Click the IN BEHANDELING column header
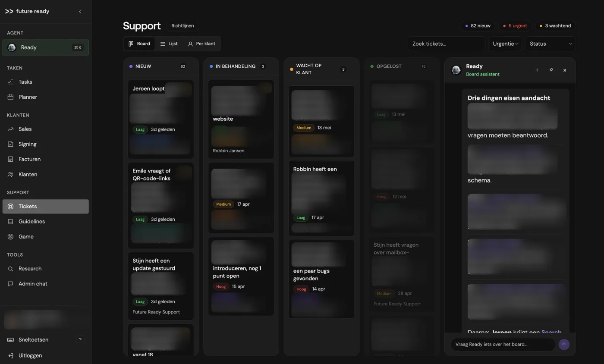This screenshot has width=604, height=364. [241, 66]
